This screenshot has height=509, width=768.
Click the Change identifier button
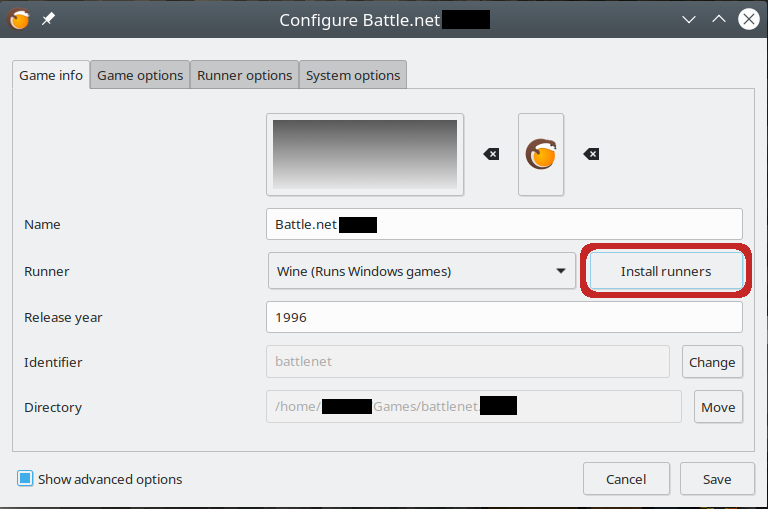712,362
